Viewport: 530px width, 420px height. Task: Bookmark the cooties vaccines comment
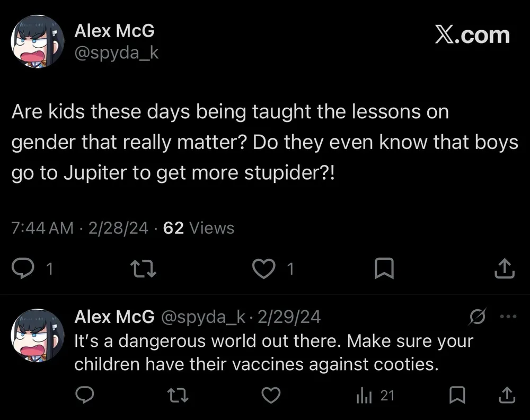click(x=457, y=395)
